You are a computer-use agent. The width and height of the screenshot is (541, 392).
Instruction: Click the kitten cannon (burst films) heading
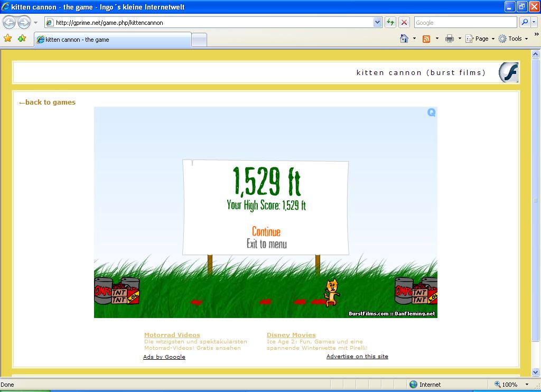tap(421, 72)
